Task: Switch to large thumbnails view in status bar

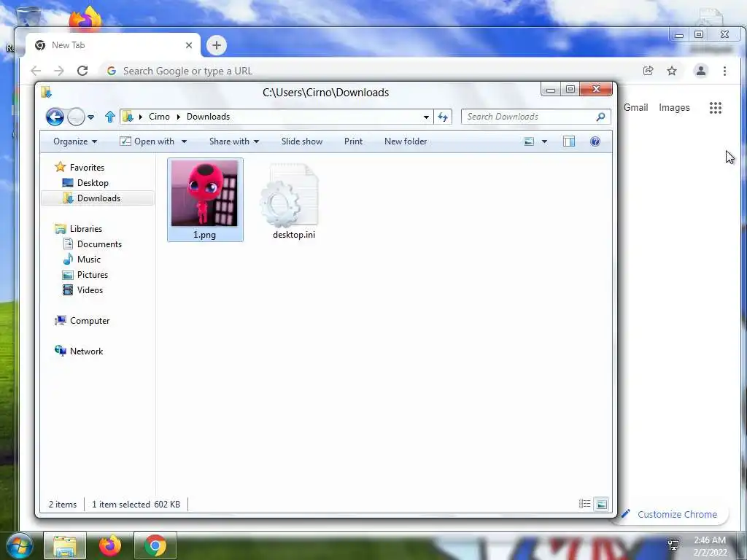Action: tap(602, 504)
